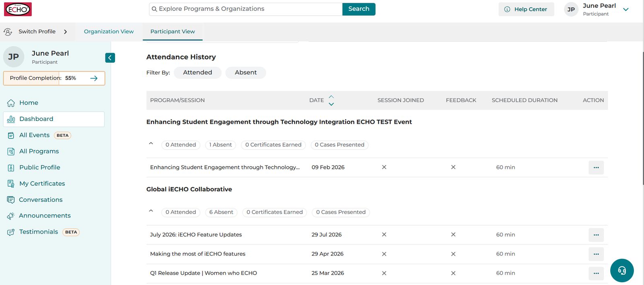The height and width of the screenshot is (285, 644).
Task: Click the Switch Profile user icon
Action: (x=8, y=32)
